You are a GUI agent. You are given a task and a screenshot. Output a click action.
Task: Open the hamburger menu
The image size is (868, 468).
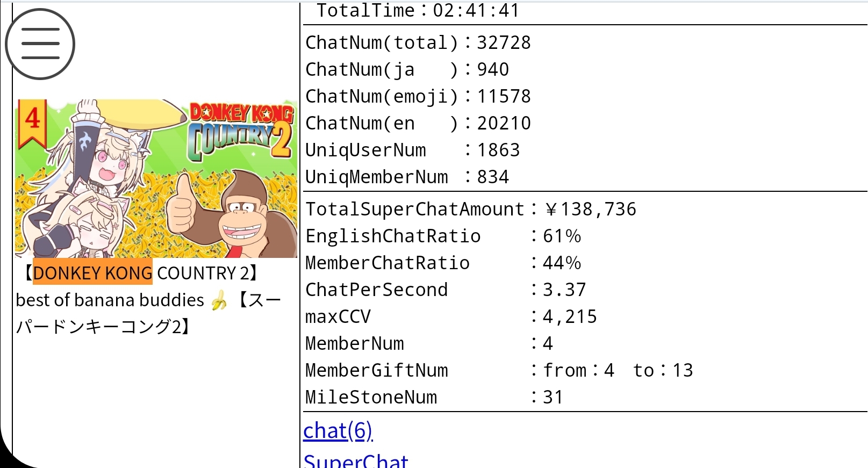click(40, 44)
